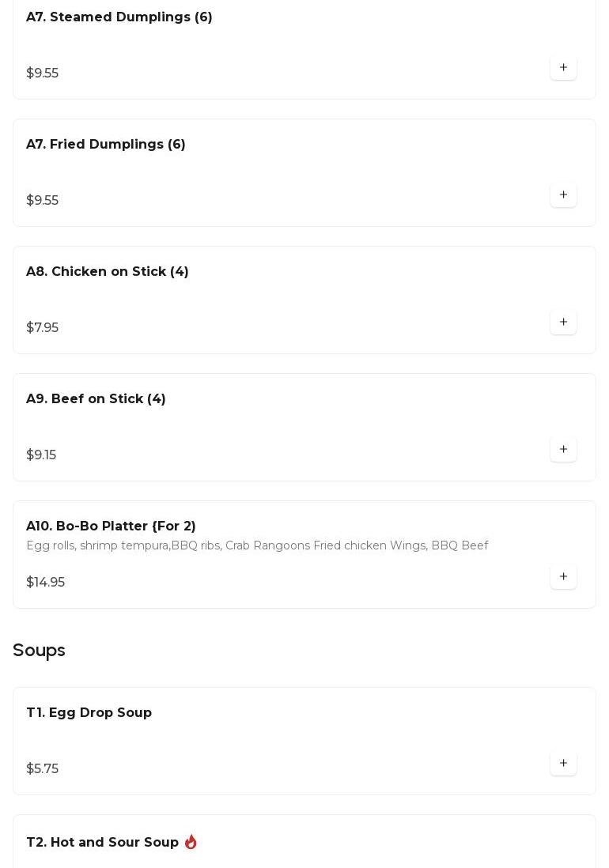Open T2. Hot and Sour Soup item
Screen dimensions: 609x868
102,843
